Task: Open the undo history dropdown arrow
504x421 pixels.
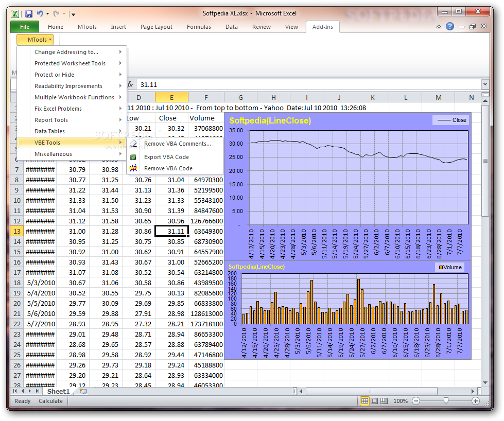Action: [47, 14]
